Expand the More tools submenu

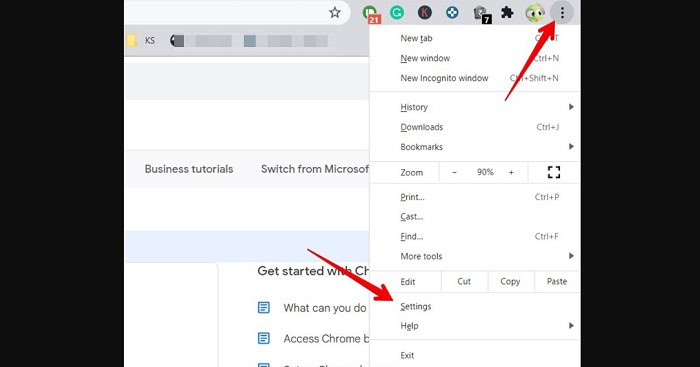pyautogui.click(x=475, y=256)
